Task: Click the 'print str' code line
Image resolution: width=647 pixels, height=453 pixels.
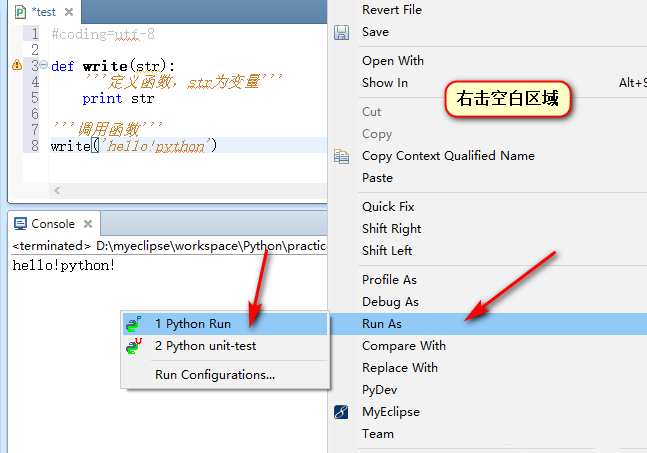Action: [118, 99]
